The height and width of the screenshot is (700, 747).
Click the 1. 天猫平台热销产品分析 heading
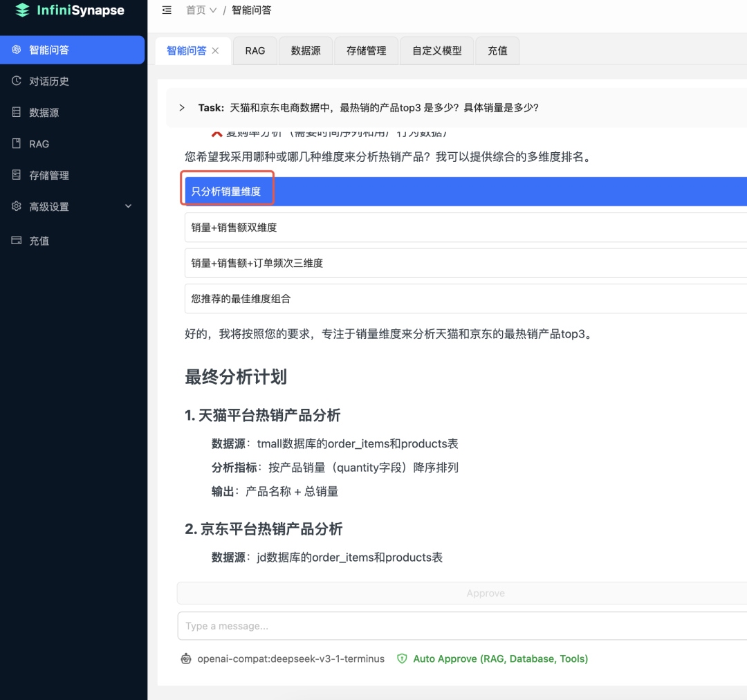(263, 416)
